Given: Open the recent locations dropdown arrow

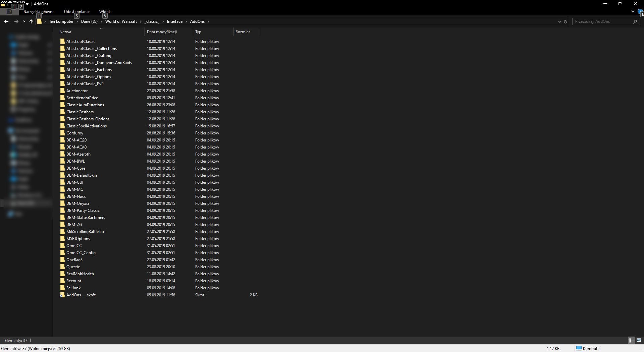Looking at the screenshot, I should click(x=24, y=21).
